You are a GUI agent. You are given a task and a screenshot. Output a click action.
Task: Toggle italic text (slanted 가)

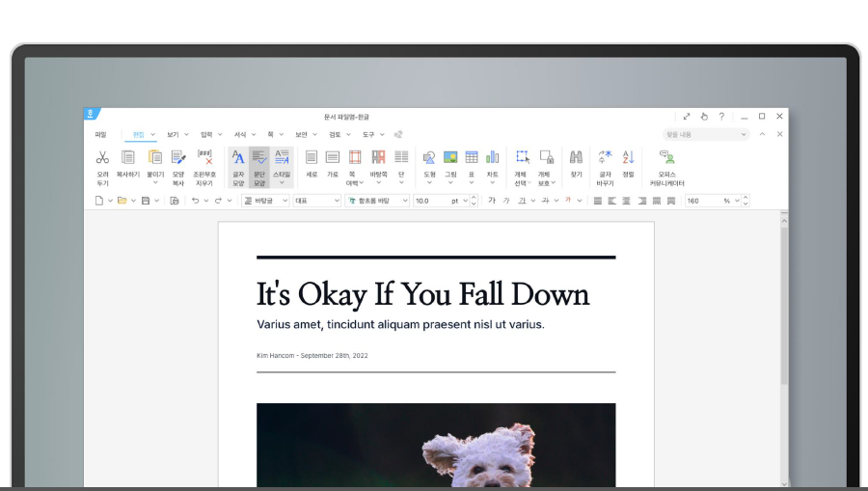pyautogui.click(x=506, y=201)
